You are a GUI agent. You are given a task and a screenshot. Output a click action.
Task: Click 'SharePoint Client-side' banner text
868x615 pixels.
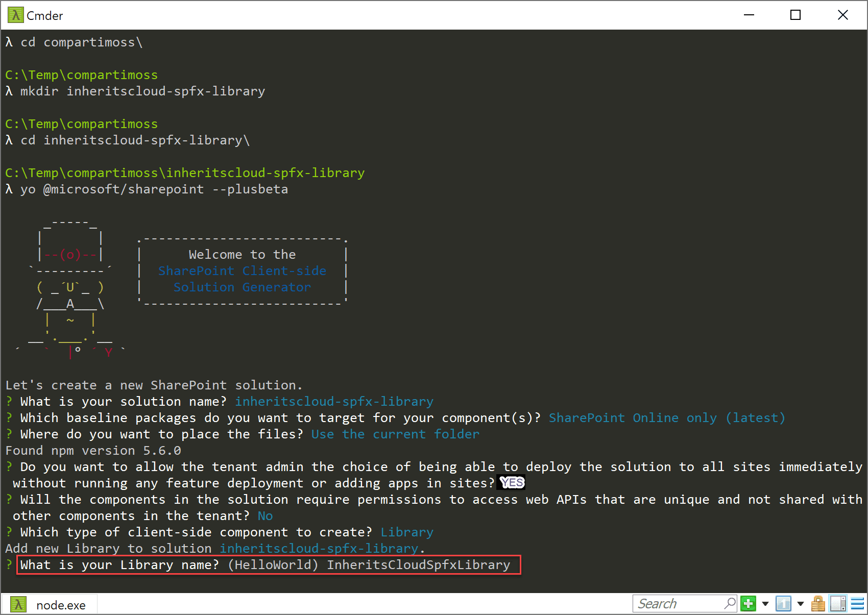coord(242,271)
